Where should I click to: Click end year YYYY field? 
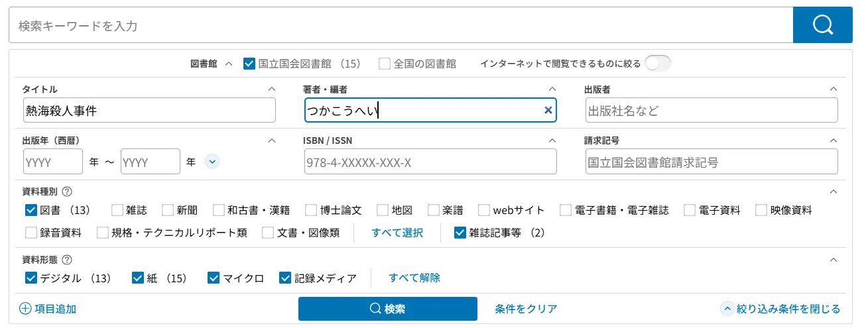[151, 162]
